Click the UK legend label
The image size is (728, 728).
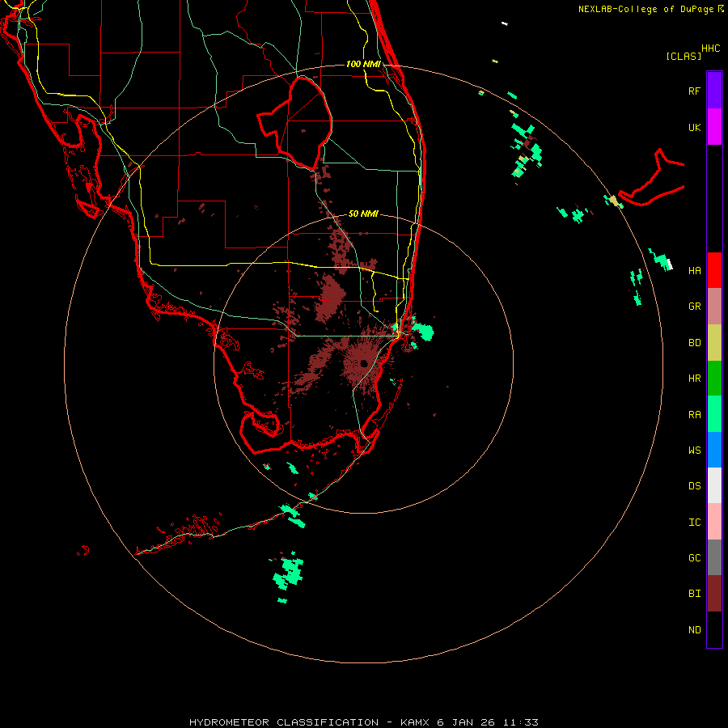(695, 127)
